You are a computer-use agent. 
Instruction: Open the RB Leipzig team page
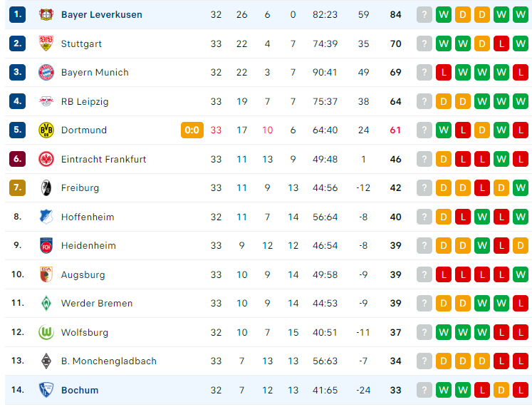(85, 101)
